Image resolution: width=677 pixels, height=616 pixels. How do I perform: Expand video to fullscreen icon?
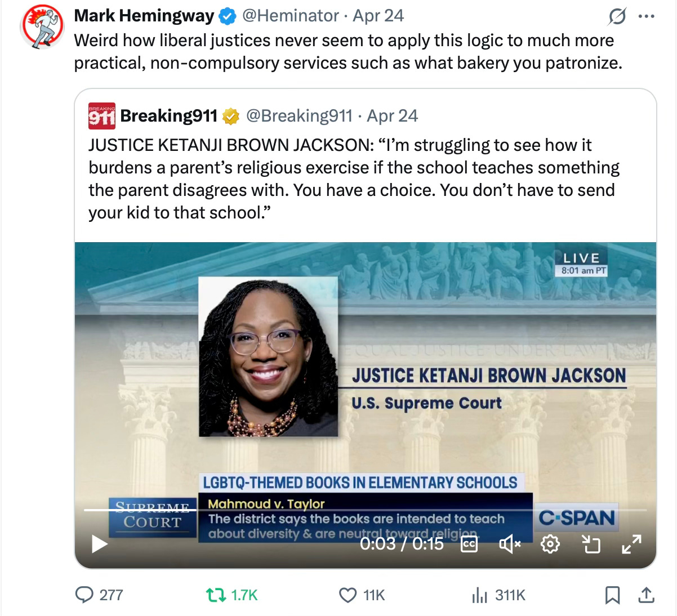coord(631,544)
